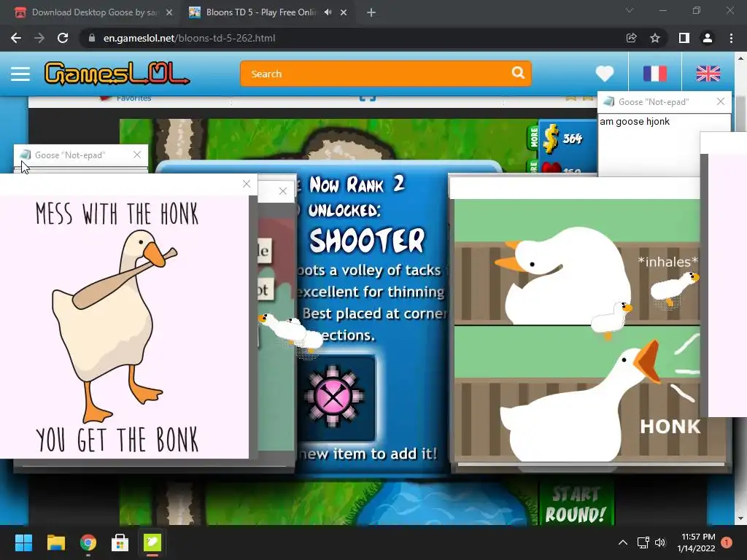Open volume control in system tray
The image size is (747, 560).
(660, 542)
